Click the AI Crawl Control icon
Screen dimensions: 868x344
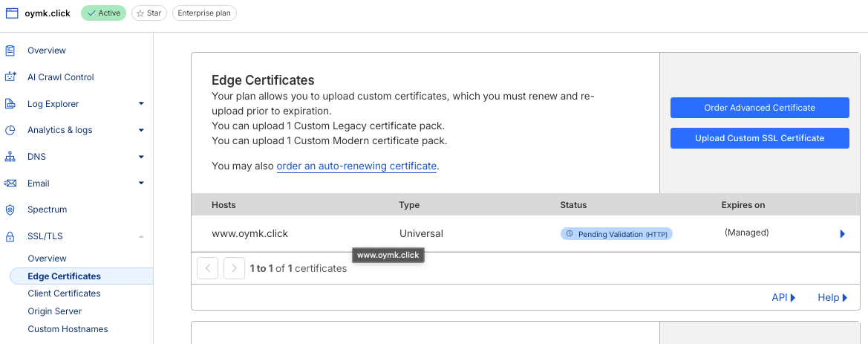tap(10, 77)
